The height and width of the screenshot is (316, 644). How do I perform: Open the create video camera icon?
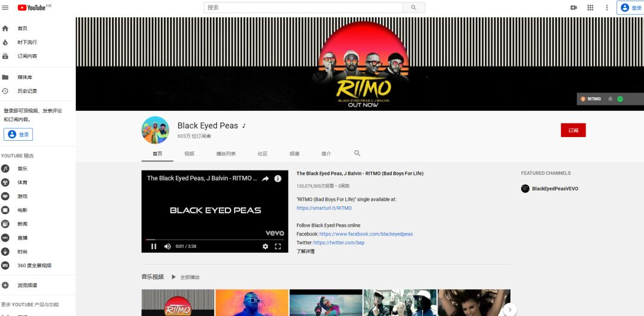tap(574, 7)
